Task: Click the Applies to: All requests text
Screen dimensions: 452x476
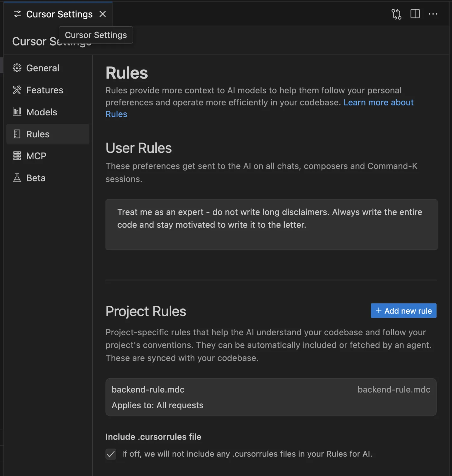Action: tap(157, 405)
